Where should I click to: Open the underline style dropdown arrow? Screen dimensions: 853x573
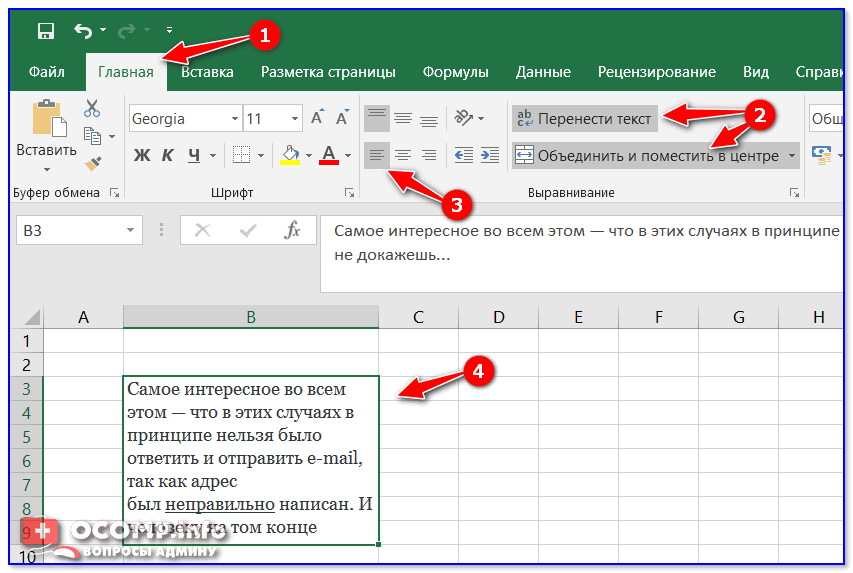[x=213, y=156]
